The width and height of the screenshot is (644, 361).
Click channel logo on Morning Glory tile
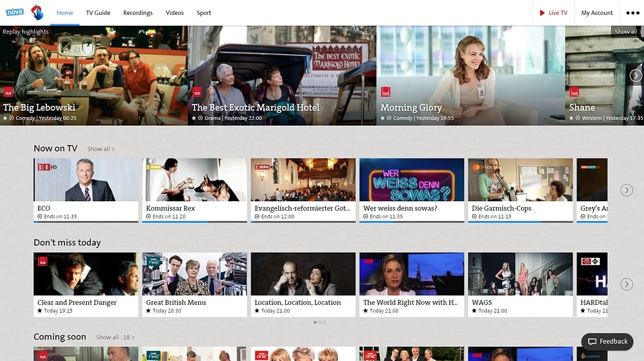click(x=385, y=92)
